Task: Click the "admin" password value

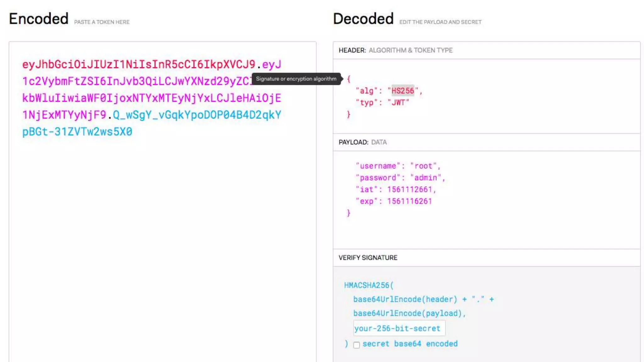Action: pos(425,178)
